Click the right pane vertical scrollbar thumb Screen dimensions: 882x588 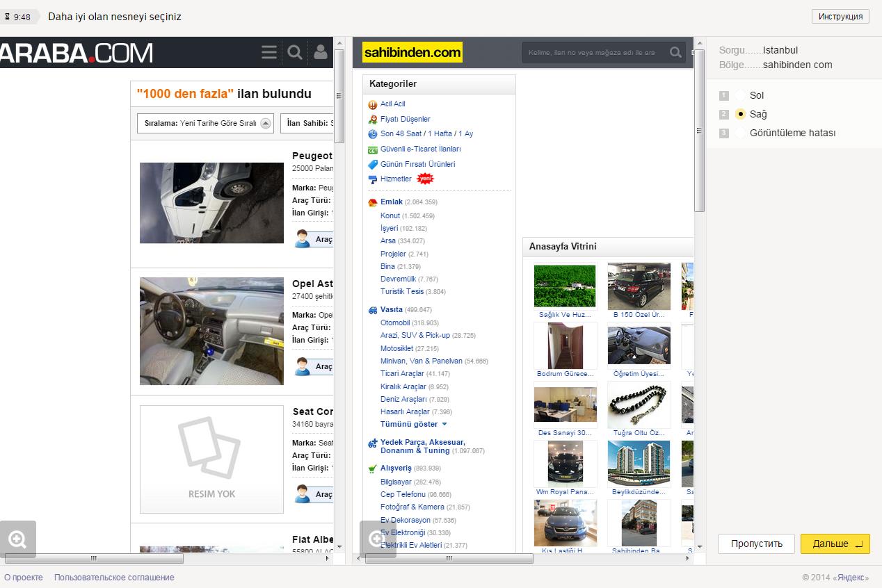(700, 129)
